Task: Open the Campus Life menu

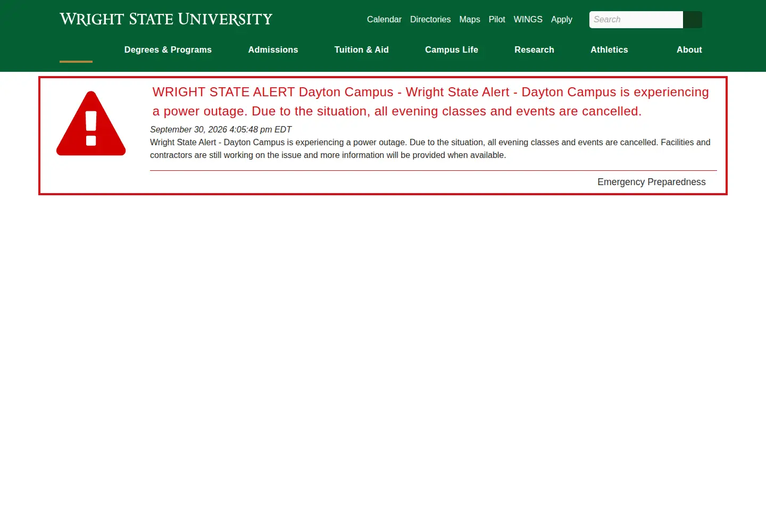Action: pyautogui.click(x=452, y=49)
